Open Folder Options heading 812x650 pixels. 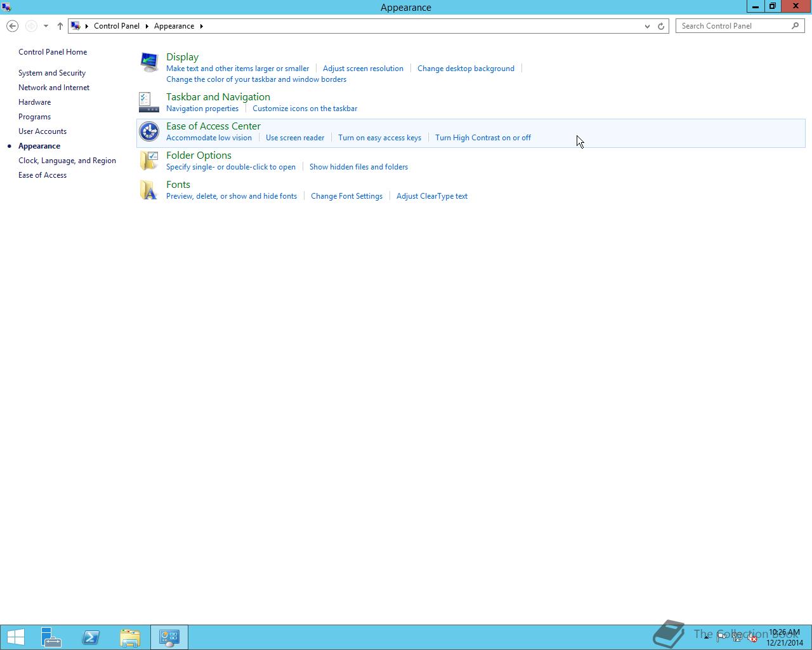pos(199,156)
